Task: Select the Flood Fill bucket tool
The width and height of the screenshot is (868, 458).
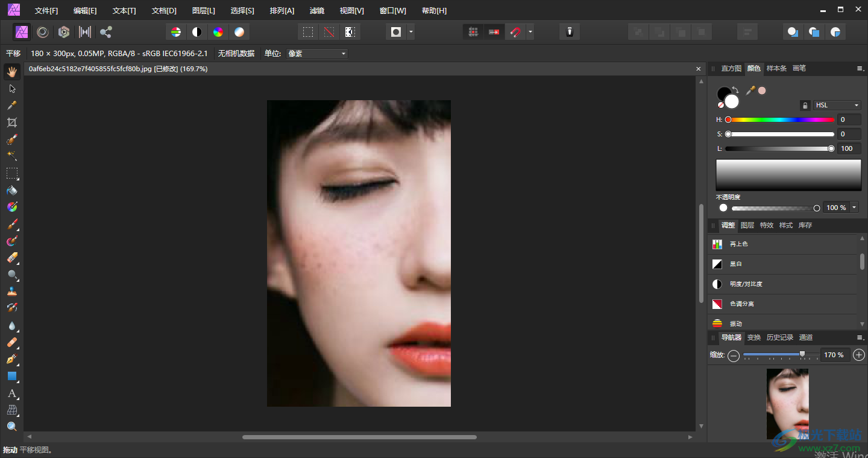Action: click(12, 190)
